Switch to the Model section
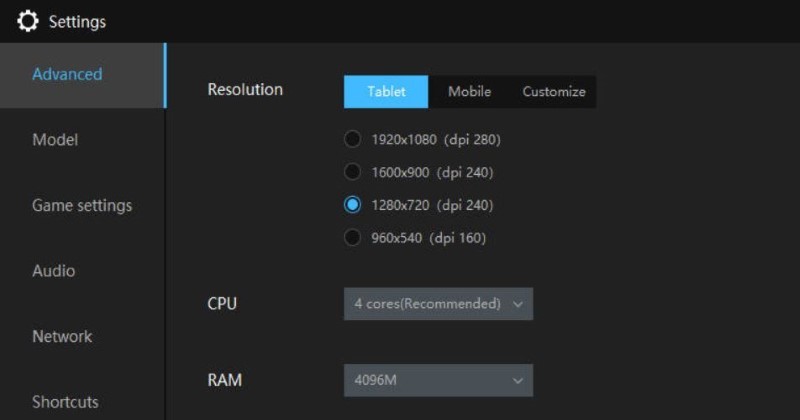The width and height of the screenshot is (800, 420). coord(55,140)
